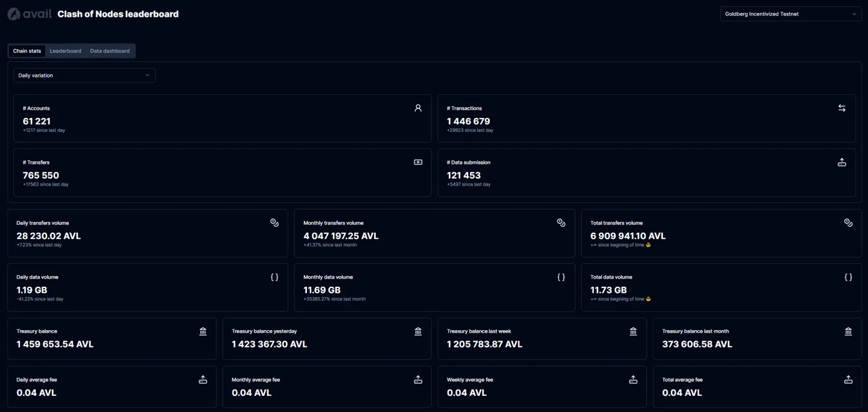This screenshot has width=868, height=412.
Task: Click the Treasury balance last week bank icon
Action: [x=633, y=331]
